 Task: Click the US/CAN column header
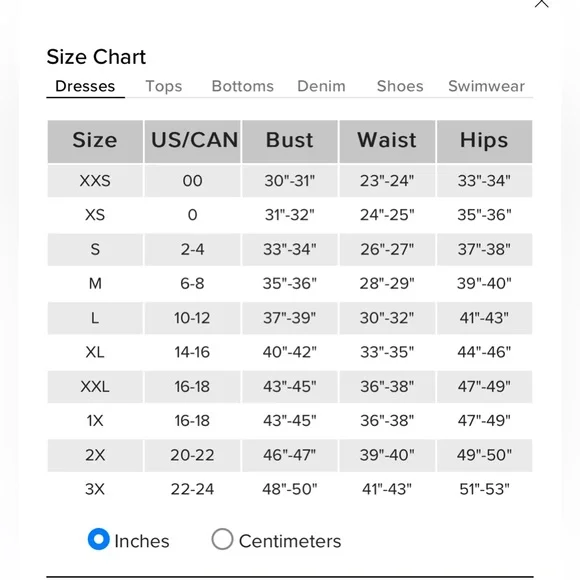tap(192, 141)
